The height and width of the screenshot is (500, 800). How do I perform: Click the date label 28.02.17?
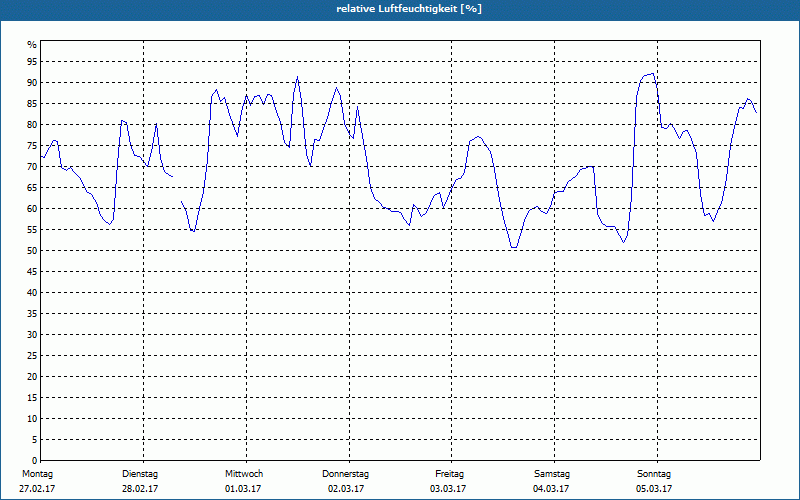pos(140,489)
